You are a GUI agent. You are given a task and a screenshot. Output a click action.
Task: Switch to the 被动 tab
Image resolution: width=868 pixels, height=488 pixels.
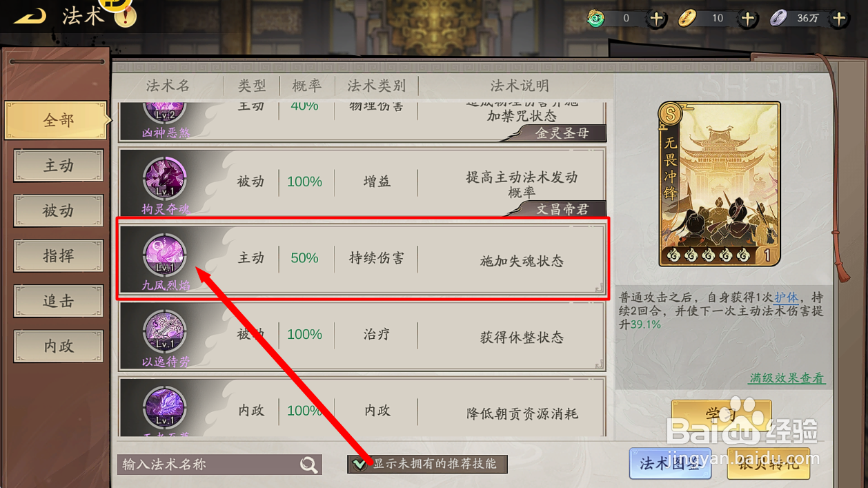[59, 211]
